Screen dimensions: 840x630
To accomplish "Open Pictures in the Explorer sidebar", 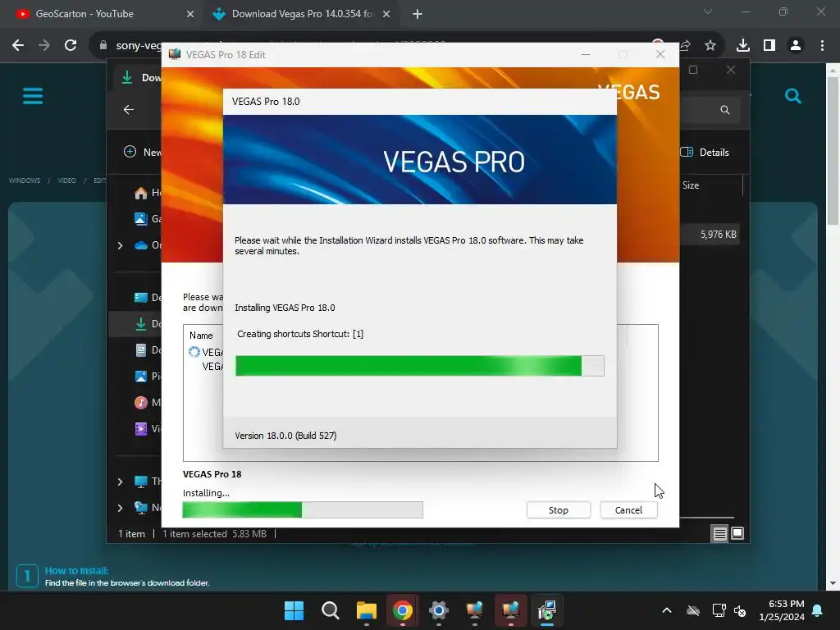I will (148, 376).
